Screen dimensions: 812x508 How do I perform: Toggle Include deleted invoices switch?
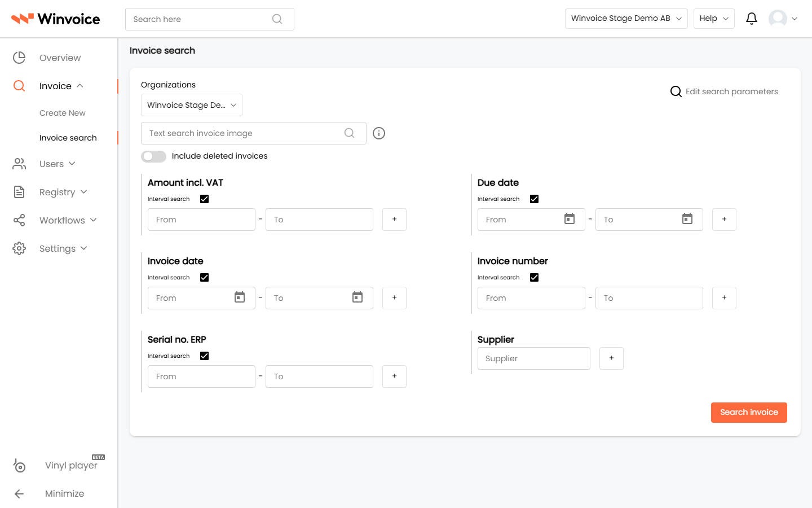pos(153,156)
